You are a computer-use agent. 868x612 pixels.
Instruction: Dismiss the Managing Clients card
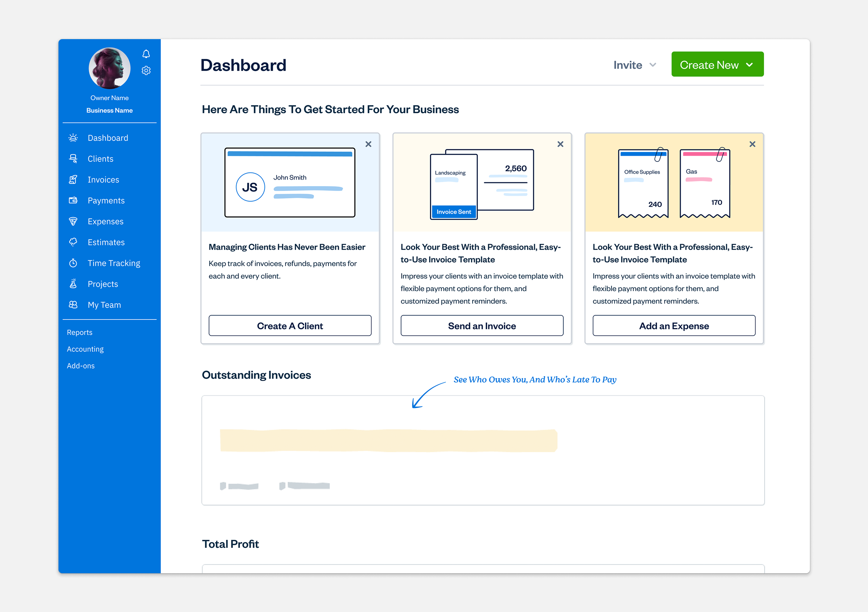tap(368, 144)
